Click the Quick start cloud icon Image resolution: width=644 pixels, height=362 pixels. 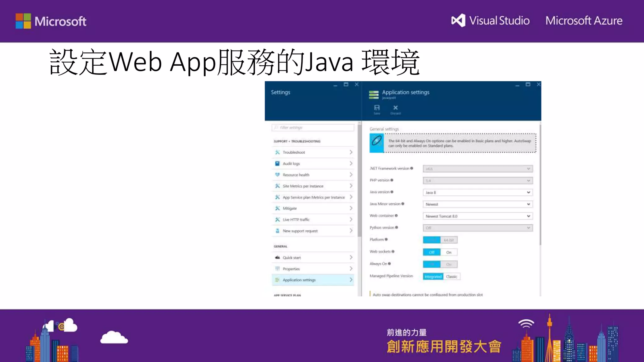[x=277, y=258]
